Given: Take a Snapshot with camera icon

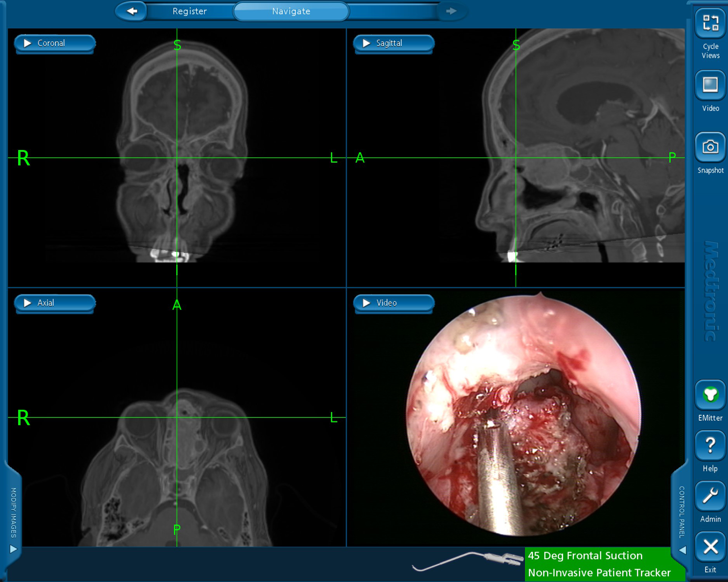Looking at the screenshot, I should [x=710, y=147].
